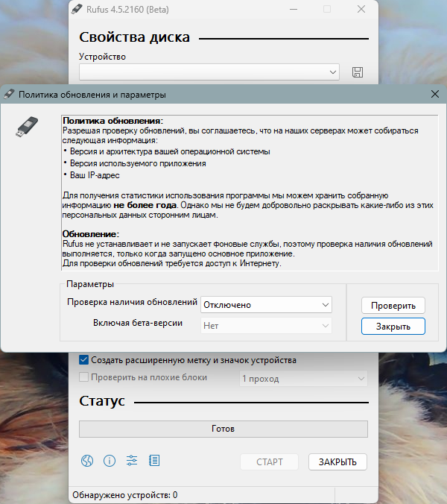Image resolution: width=447 pixels, height=504 pixels.
Task: Click Rufus icon in main title bar
Action: tap(77, 10)
